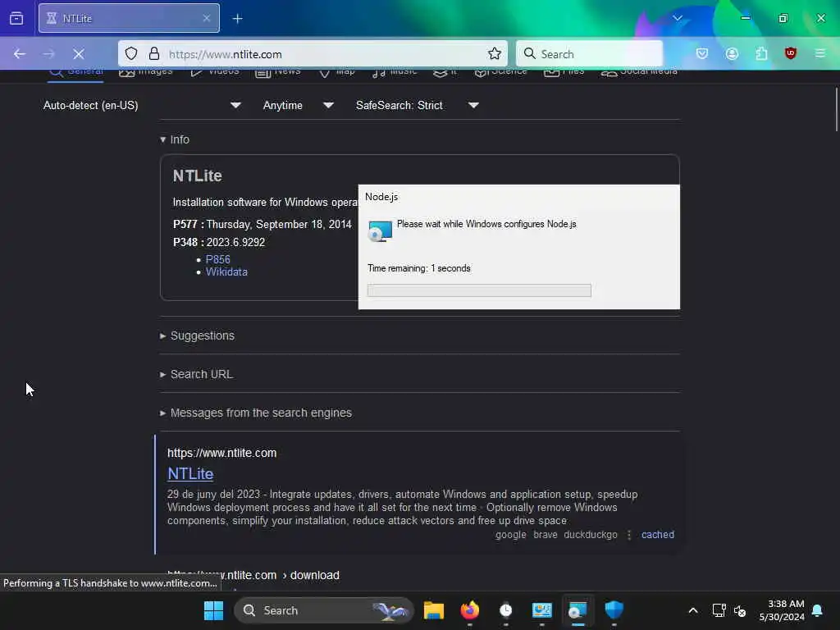Screen dimensions: 840x630
Task: Switch to Firefox taskbar icon
Action: point(470,610)
